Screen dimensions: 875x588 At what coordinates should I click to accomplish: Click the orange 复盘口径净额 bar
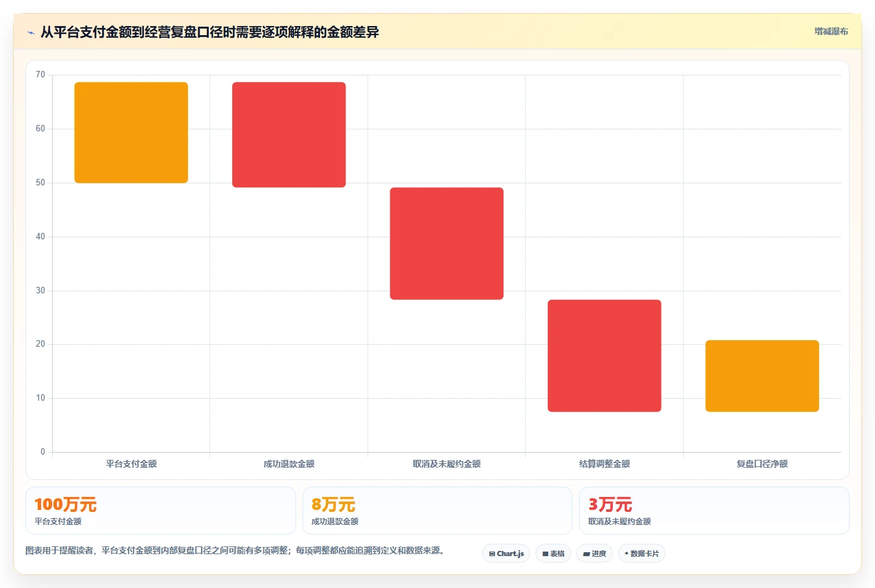pos(762,376)
